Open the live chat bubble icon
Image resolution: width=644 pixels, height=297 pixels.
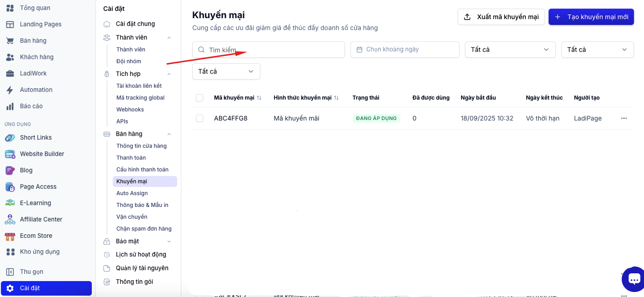(634, 279)
